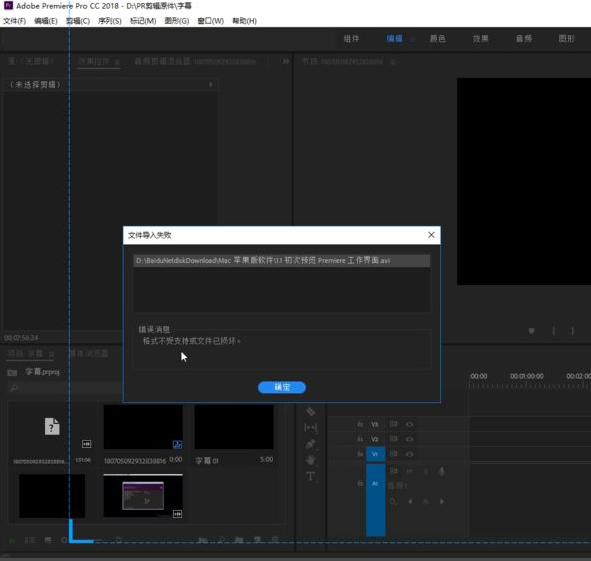The height and width of the screenshot is (561, 591).
Task: Click the sequence badge on 1807050929 thumbnail
Action: click(x=177, y=445)
